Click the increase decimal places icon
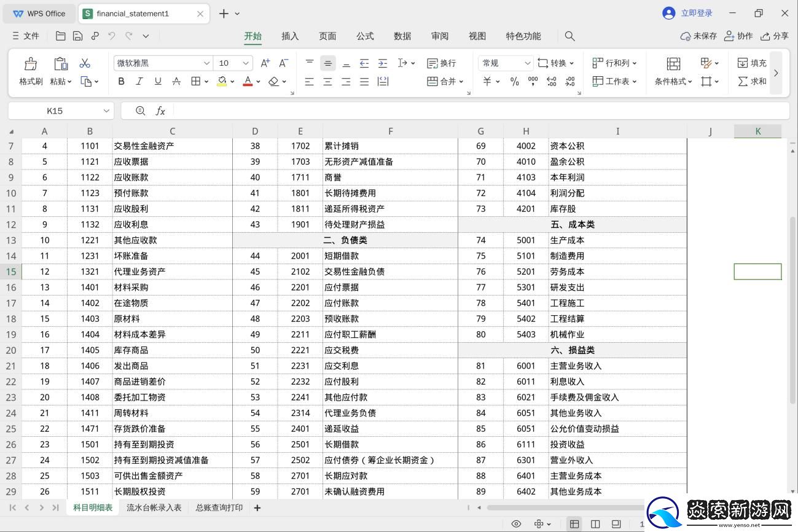798x532 pixels. click(x=551, y=80)
